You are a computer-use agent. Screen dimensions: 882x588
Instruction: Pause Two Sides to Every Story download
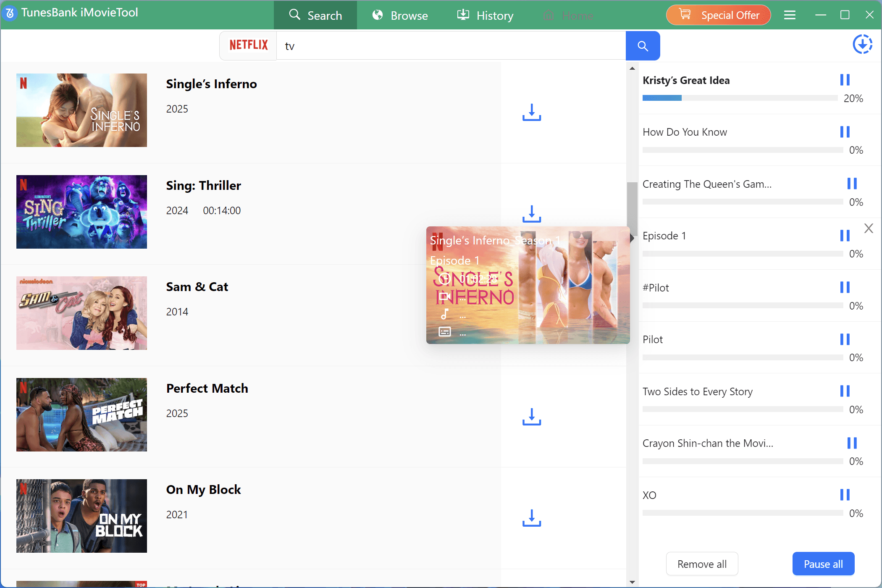click(x=845, y=391)
